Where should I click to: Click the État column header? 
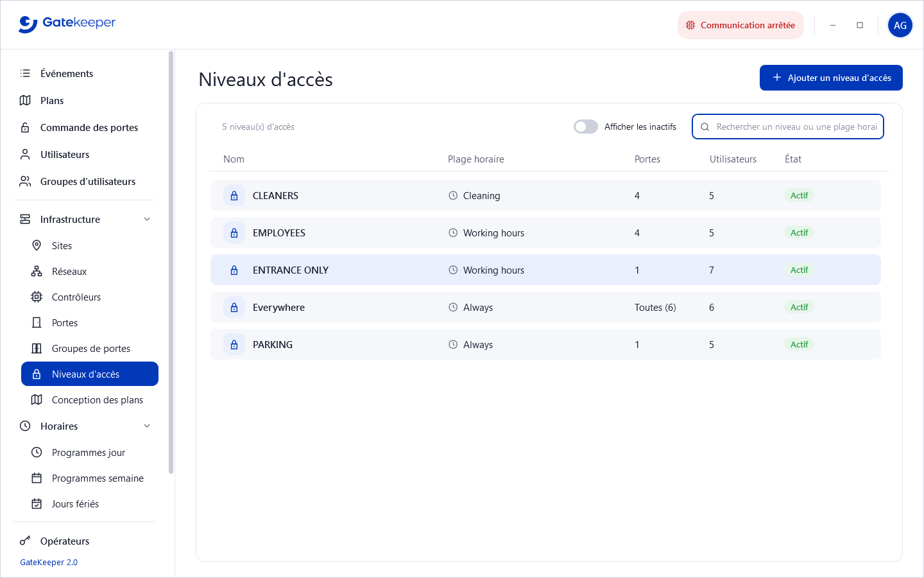click(793, 159)
